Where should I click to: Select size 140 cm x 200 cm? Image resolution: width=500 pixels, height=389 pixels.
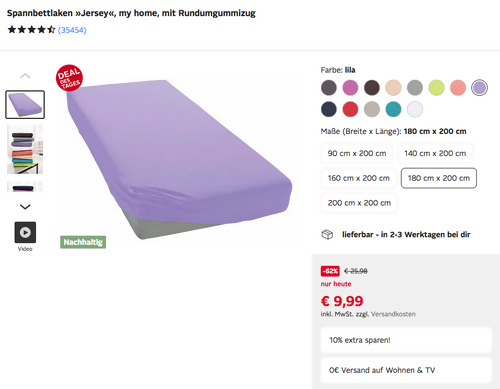(x=435, y=153)
